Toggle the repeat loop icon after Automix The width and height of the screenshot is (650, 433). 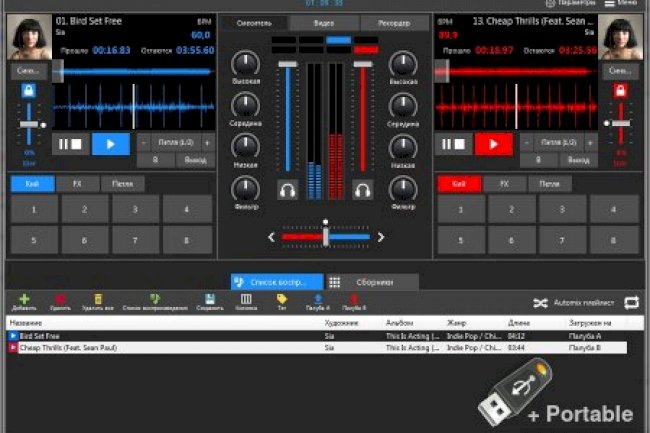pos(632,302)
